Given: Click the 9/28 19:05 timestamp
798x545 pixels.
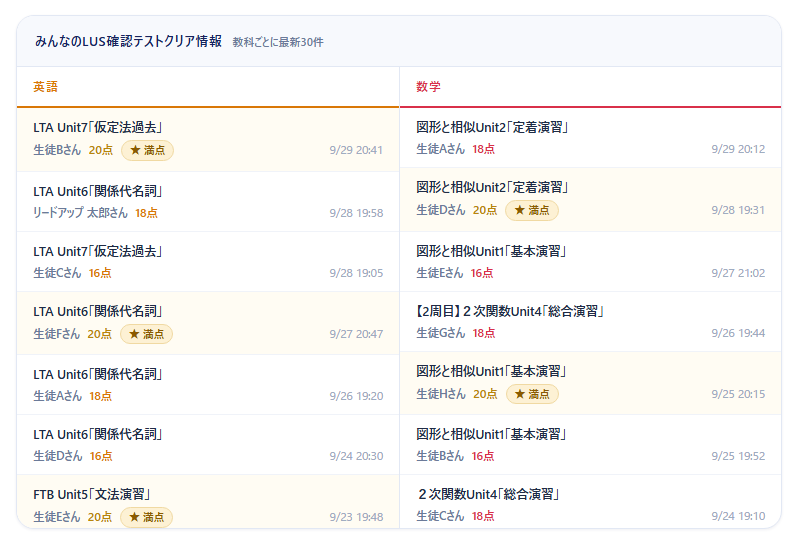Looking at the screenshot, I should click(356, 273).
